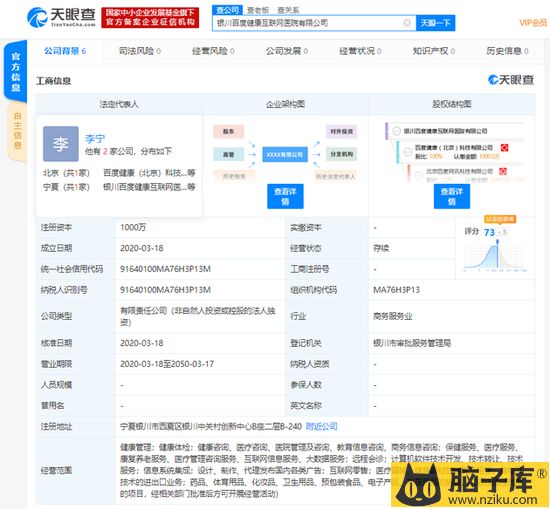Collapse the 百度健康（北京）科技 equity node
550x509 pixels.
tap(407, 152)
